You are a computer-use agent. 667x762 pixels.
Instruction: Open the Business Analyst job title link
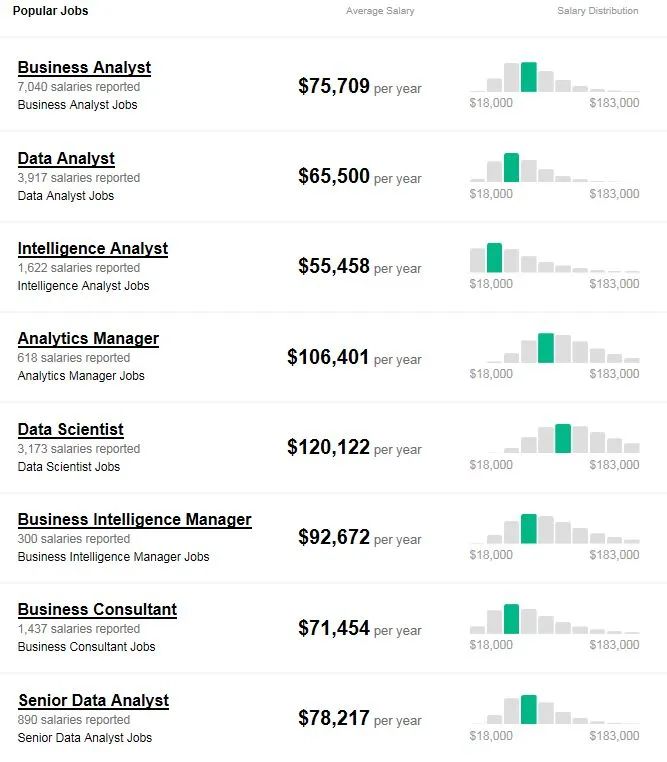84,68
